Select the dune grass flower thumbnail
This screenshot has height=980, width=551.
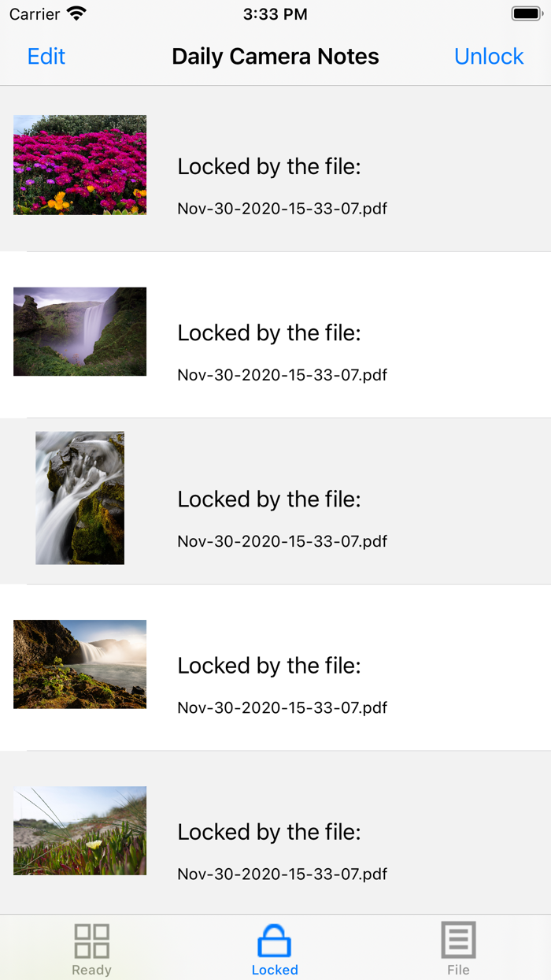coord(80,830)
